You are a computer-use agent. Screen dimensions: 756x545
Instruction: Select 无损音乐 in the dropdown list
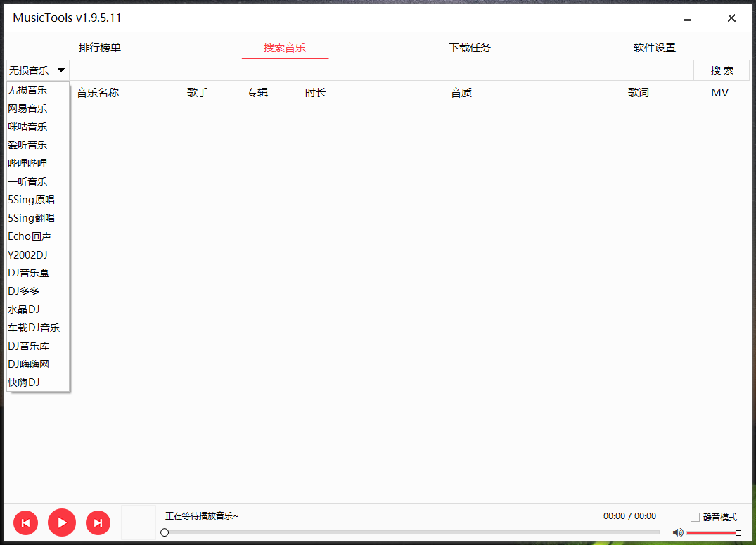[38, 90]
